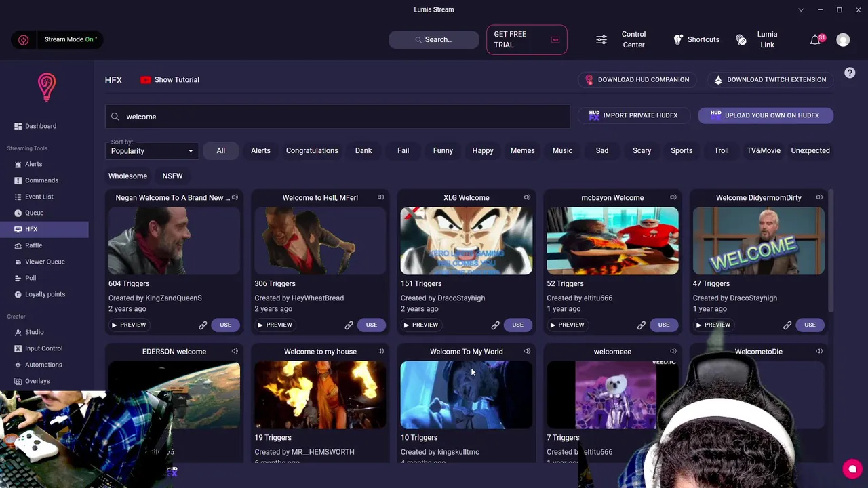Use the Welcome DidyermomDirty effect
868x488 pixels.
pyautogui.click(x=810, y=325)
